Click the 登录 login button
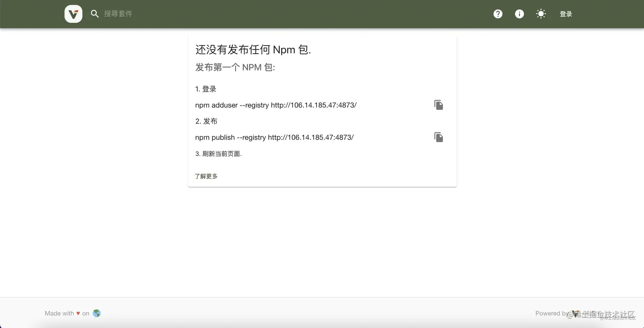The width and height of the screenshot is (644, 328). pyautogui.click(x=566, y=14)
